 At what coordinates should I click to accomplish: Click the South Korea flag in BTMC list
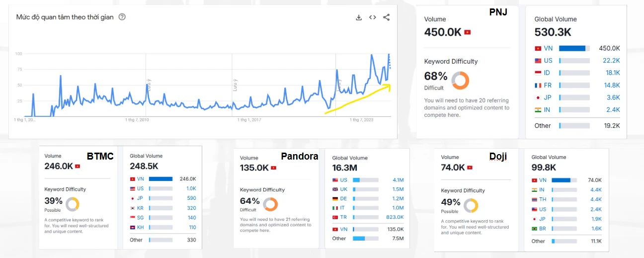point(133,208)
